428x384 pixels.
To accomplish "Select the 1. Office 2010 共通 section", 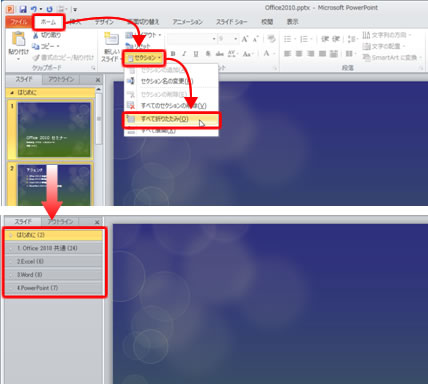I will (x=53, y=248).
